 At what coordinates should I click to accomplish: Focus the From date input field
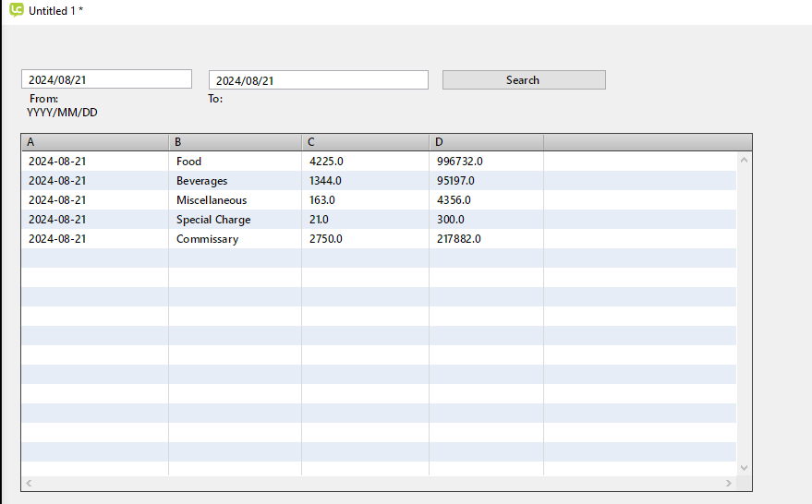(106, 80)
